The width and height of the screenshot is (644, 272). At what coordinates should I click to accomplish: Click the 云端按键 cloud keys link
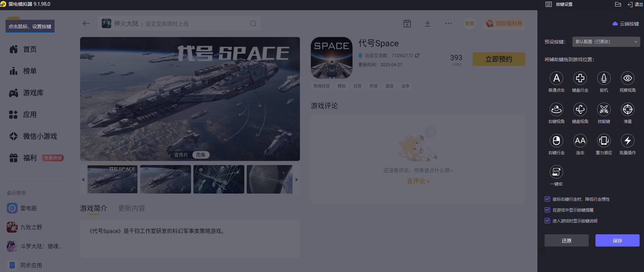pos(626,24)
